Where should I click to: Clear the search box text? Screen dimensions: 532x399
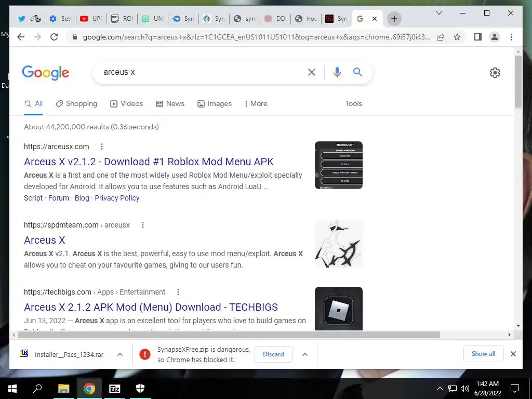pyautogui.click(x=312, y=72)
